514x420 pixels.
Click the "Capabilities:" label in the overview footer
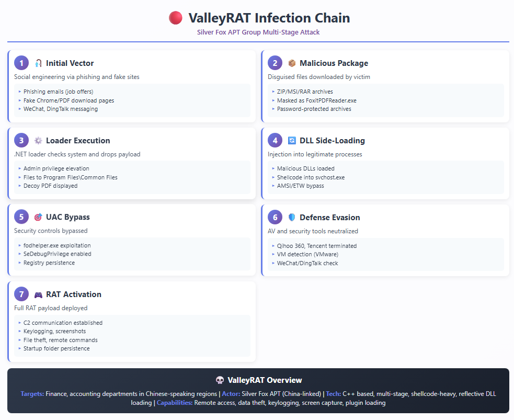[175, 403]
